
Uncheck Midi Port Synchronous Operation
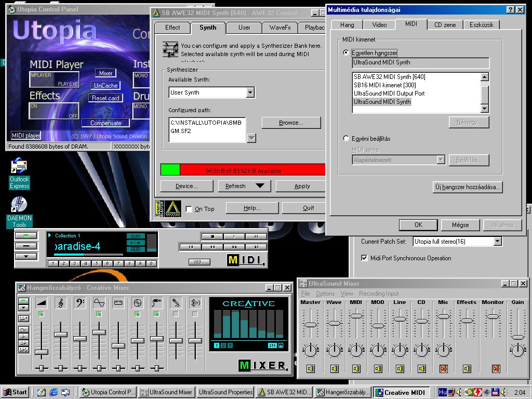click(x=364, y=258)
